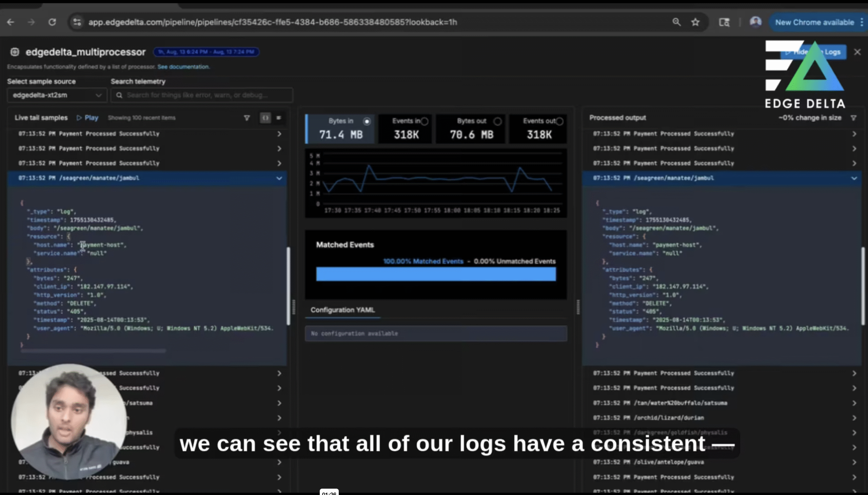Screen dimensions: 868x495
Task: Click the processor icon beside edgedelta_multiprocessor title
Action: click(14, 52)
